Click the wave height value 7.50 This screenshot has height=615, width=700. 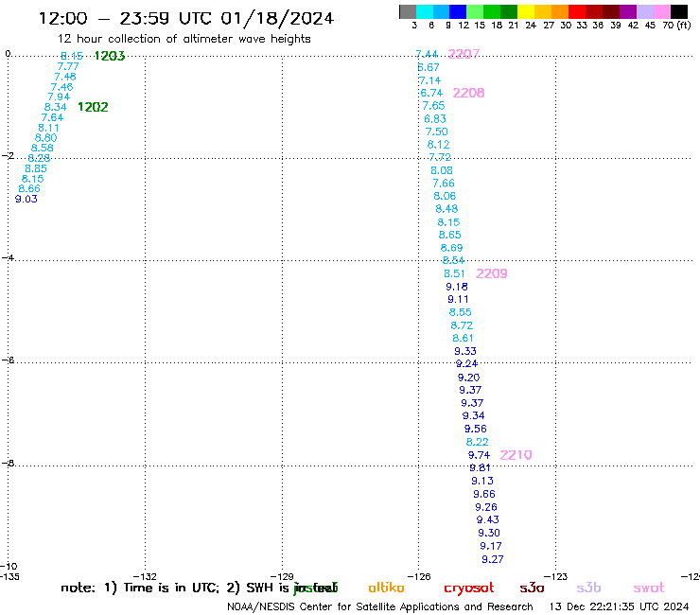coord(437,132)
